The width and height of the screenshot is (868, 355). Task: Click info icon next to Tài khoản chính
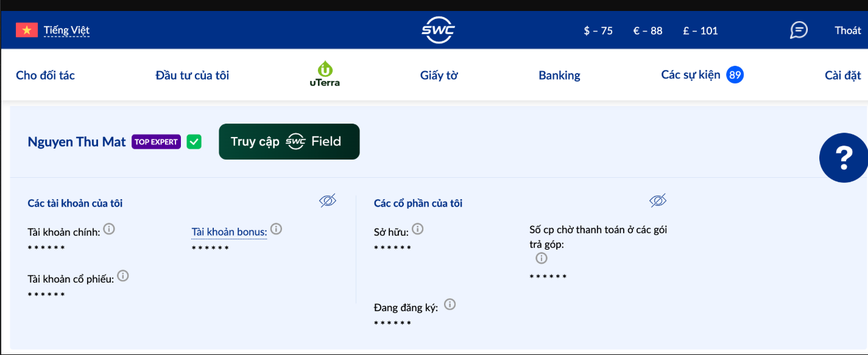[109, 229]
